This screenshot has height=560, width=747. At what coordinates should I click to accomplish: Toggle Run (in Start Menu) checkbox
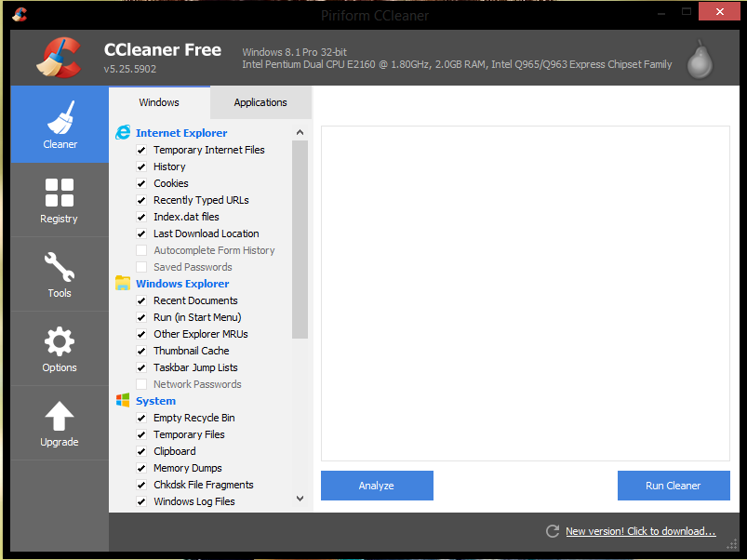pos(141,317)
